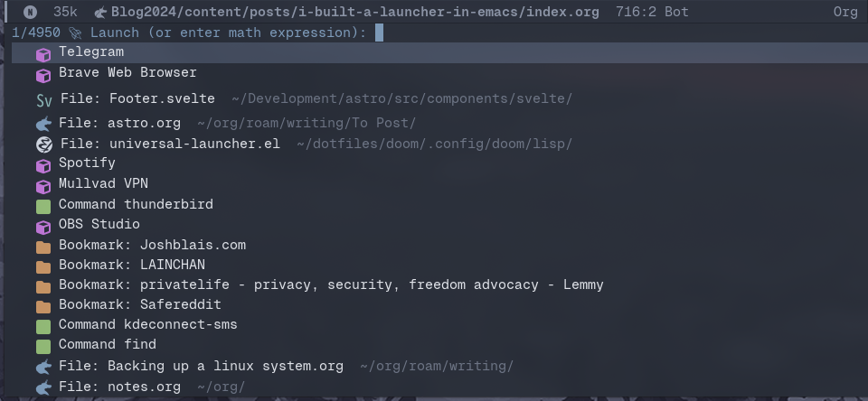Click the org icon beside Backing up a linux system.org
This screenshot has height=401, width=868.
43,367
